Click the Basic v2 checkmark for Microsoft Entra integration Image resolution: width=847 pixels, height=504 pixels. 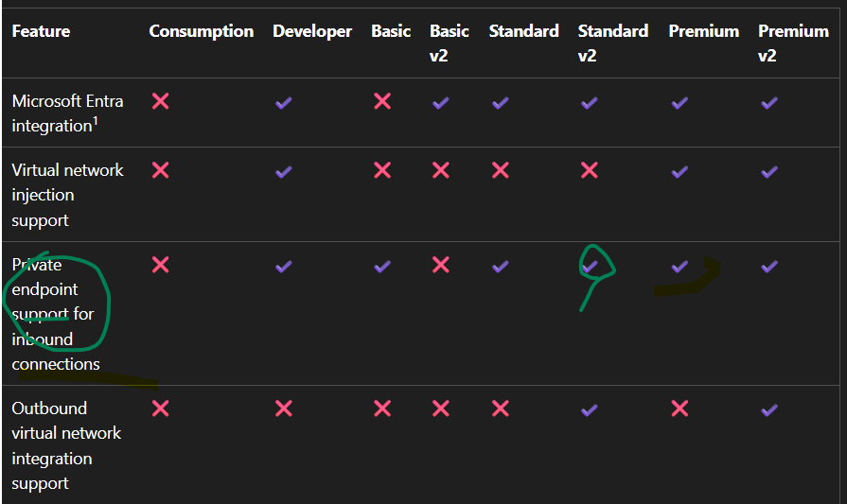(441, 102)
